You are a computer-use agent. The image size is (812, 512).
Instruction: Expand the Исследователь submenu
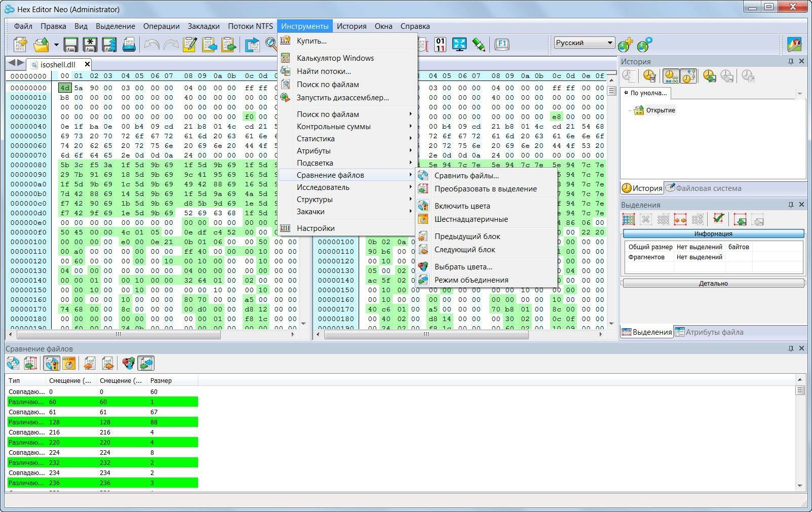[x=347, y=187]
